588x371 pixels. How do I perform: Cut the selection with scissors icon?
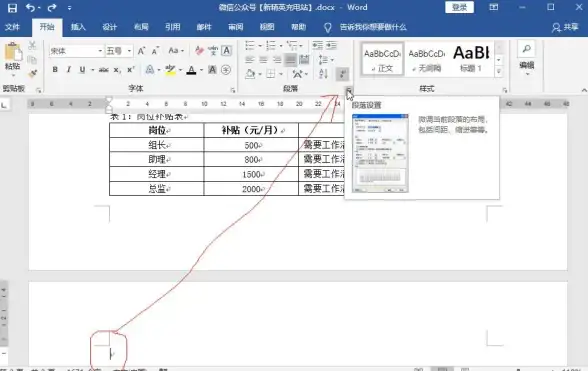(32, 45)
